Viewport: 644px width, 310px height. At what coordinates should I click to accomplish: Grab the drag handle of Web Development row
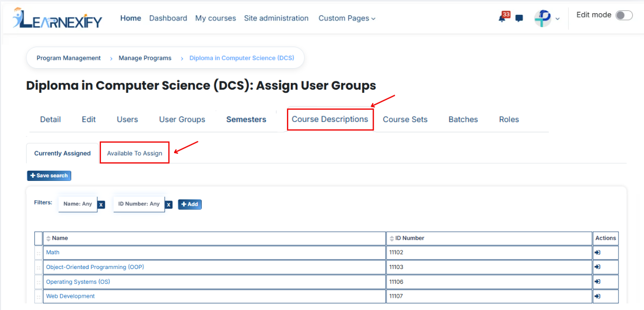[38, 297]
